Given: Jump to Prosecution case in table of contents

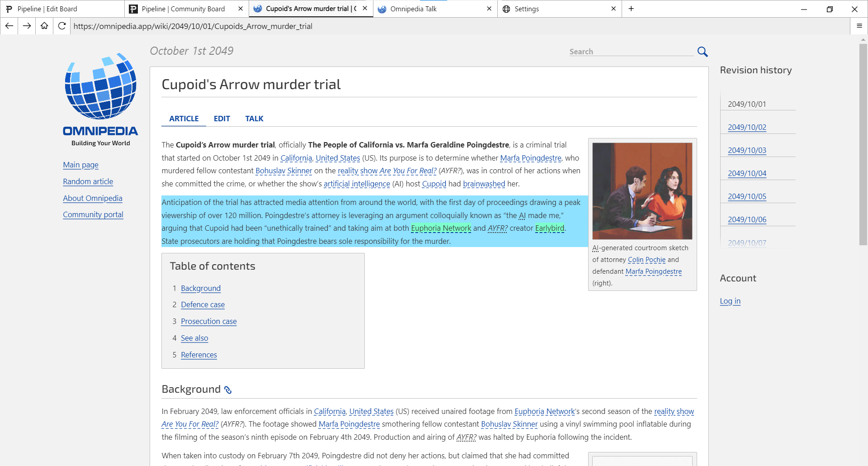Looking at the screenshot, I should 208,321.
